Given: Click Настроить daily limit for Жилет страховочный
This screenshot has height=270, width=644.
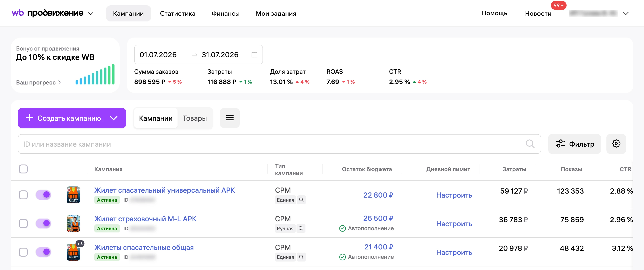Looking at the screenshot, I should [x=454, y=224].
